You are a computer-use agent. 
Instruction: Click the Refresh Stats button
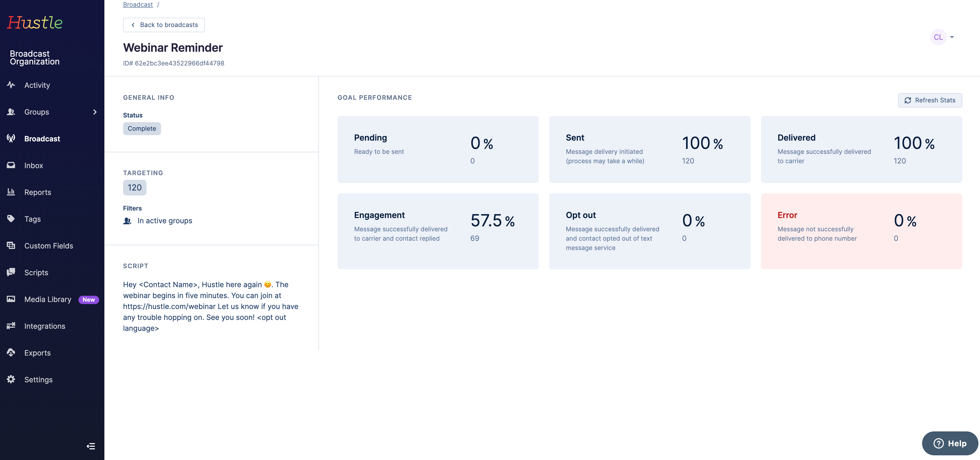click(x=930, y=100)
